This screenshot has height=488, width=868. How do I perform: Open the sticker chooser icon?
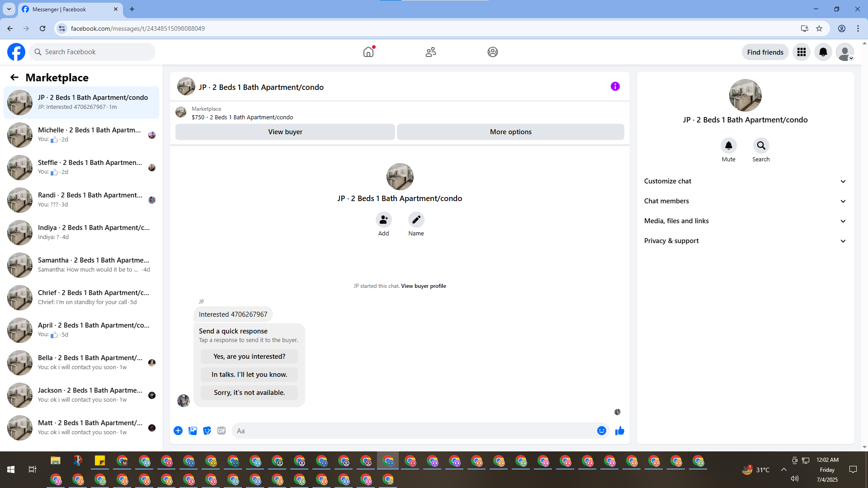pos(207,431)
